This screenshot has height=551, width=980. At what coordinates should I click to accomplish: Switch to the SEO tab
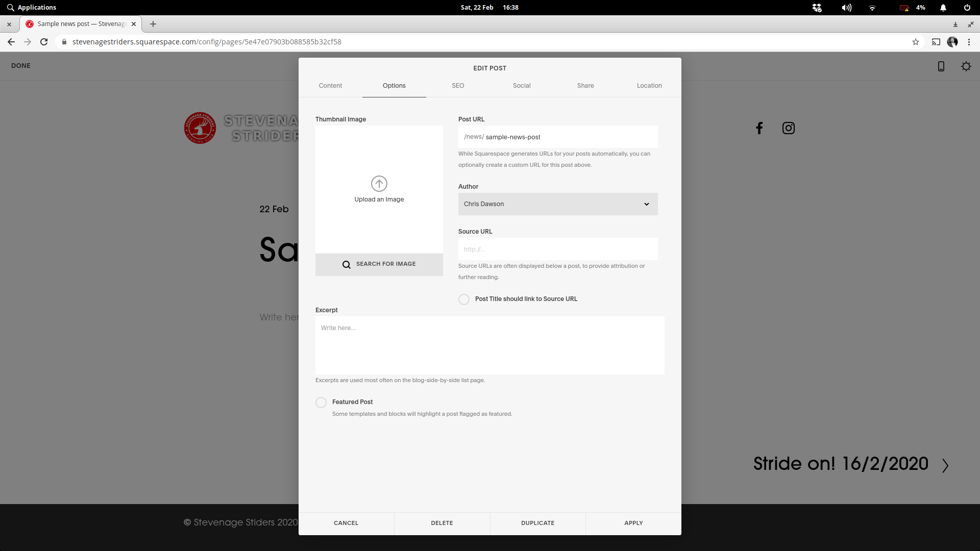[x=458, y=86]
